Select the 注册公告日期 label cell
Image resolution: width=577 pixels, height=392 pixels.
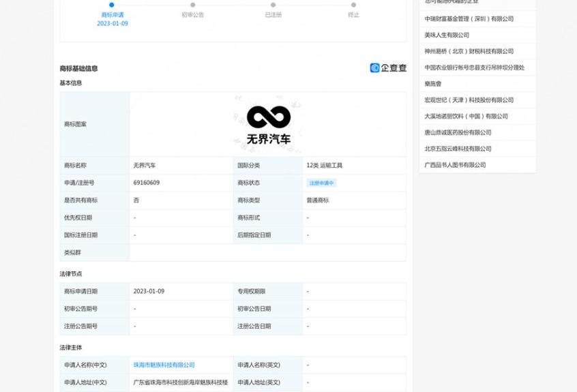268,326
